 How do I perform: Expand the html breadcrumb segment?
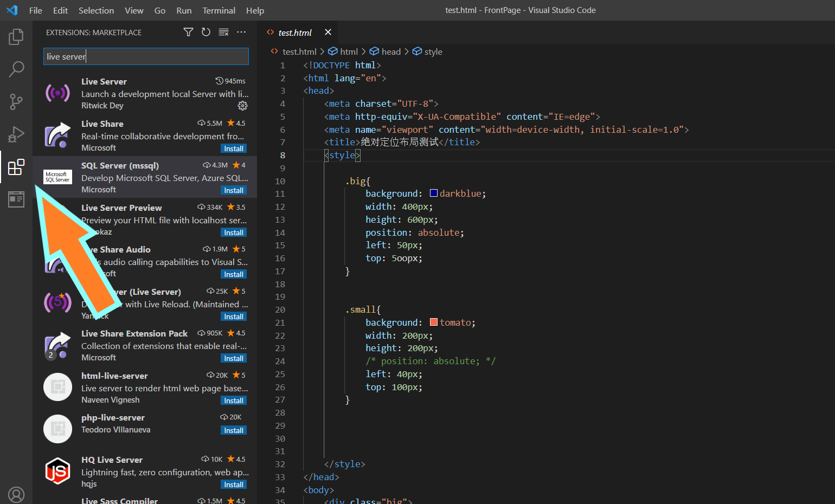[349, 51]
